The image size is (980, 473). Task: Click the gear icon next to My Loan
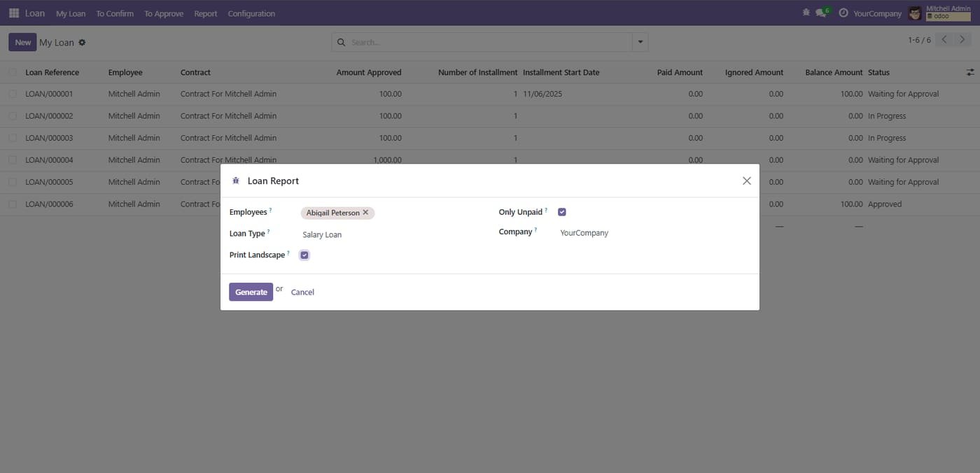click(82, 43)
